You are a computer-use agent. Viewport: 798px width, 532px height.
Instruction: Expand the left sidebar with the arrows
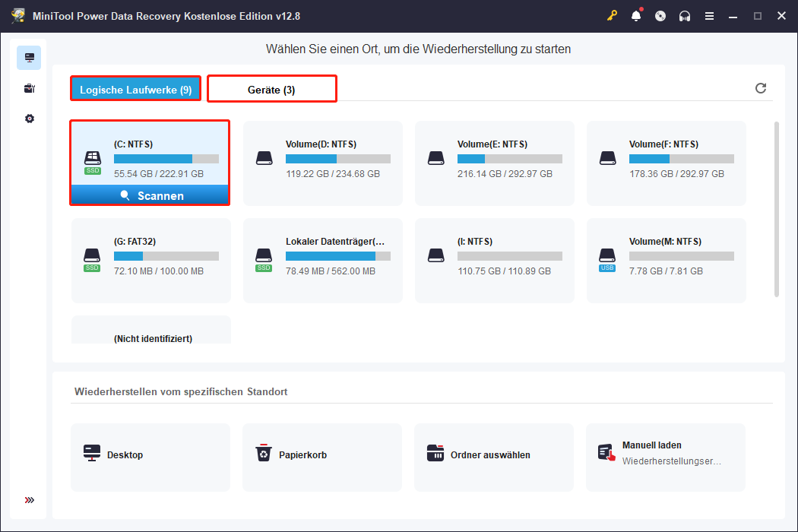pos(29,500)
